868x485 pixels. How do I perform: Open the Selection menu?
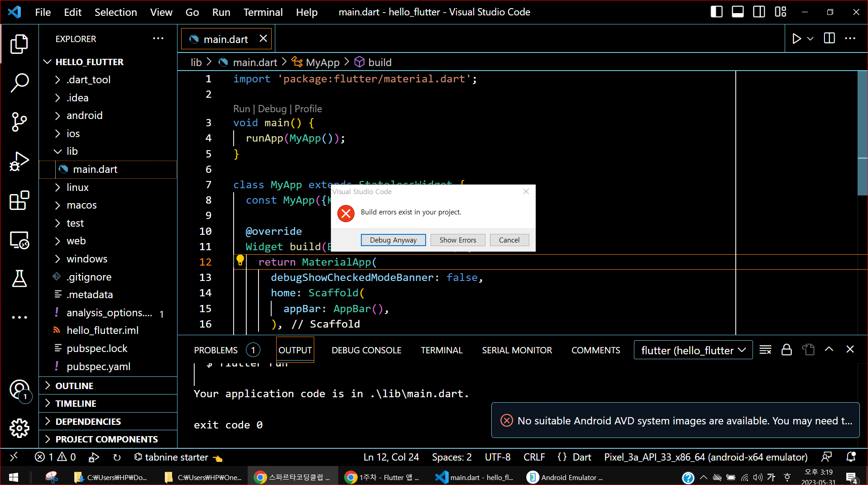click(x=115, y=12)
